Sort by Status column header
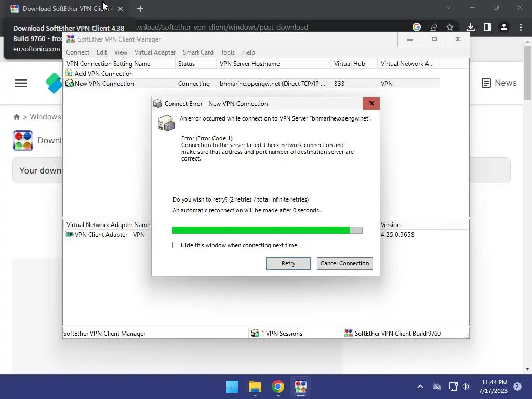 point(196,64)
